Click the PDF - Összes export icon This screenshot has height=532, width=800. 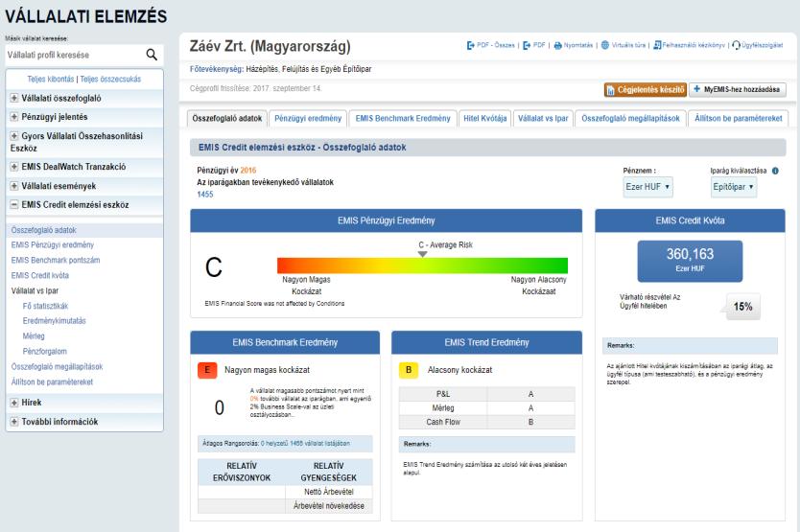pos(470,45)
